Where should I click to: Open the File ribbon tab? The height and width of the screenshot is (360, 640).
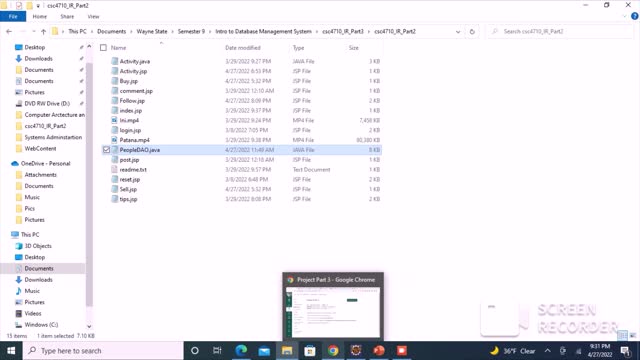pyautogui.click(x=13, y=17)
